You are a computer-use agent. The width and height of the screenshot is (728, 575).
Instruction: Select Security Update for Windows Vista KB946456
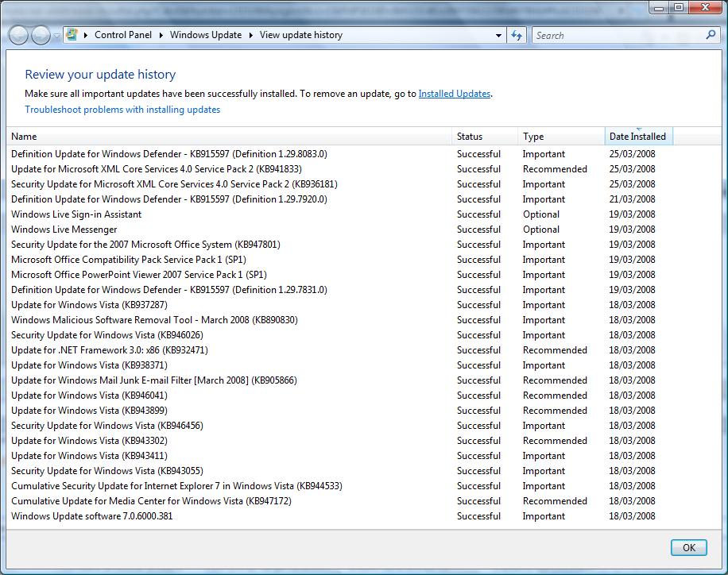[x=107, y=426]
